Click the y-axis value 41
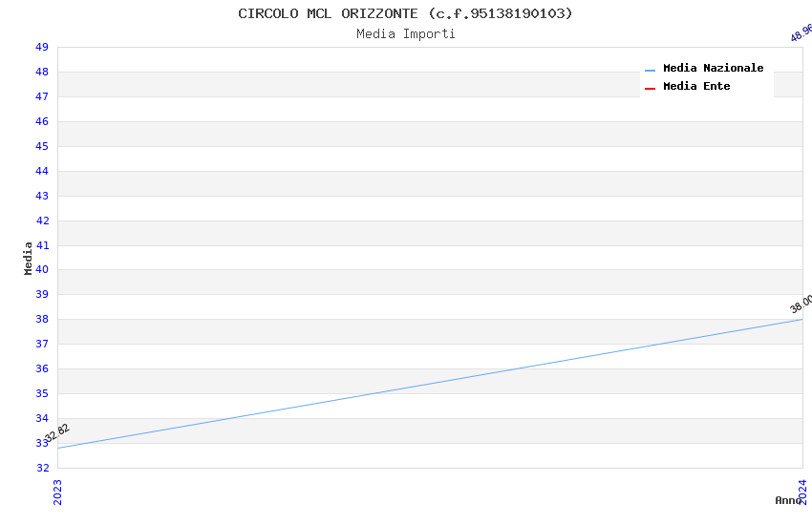Image resolution: width=812 pixels, height=525 pixels. [42, 245]
